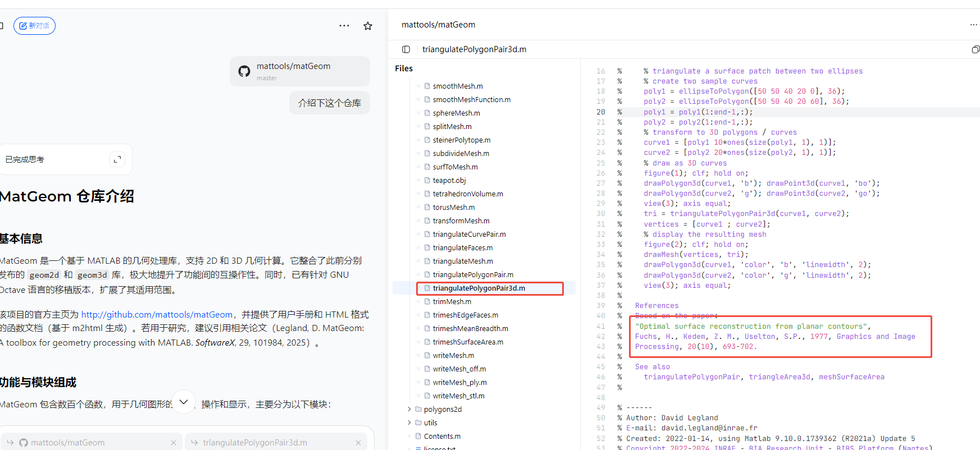Viewport: 980px width, 450px height.
Task: Click the 'Author: David Legland' line
Action: pos(672,418)
